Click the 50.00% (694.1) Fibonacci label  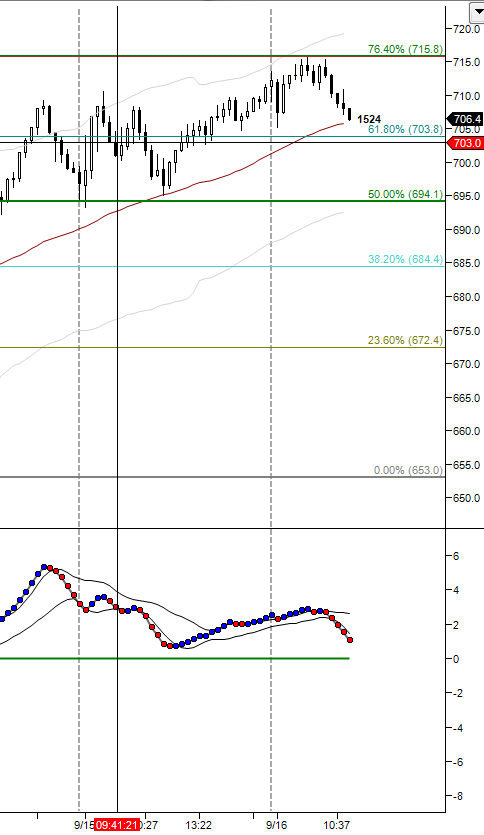pyautogui.click(x=405, y=194)
